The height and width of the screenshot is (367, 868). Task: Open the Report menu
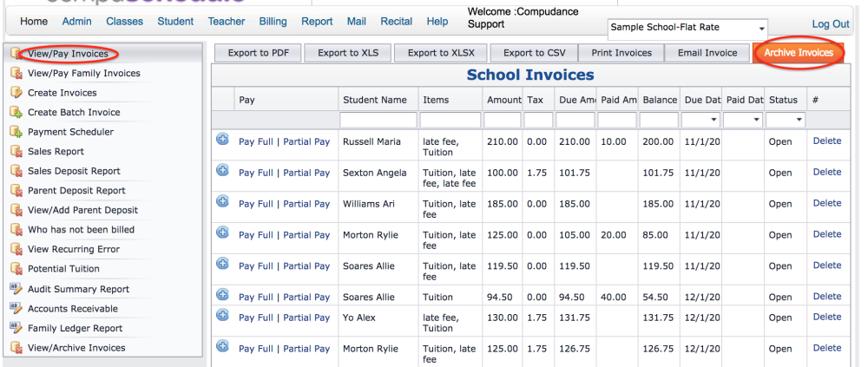[x=317, y=22]
